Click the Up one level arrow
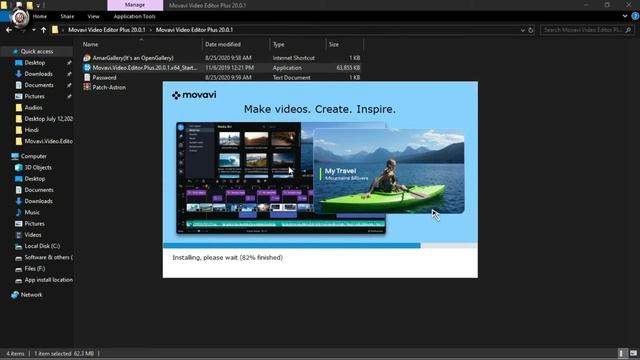Viewport: 640px width, 360px height. (43, 30)
